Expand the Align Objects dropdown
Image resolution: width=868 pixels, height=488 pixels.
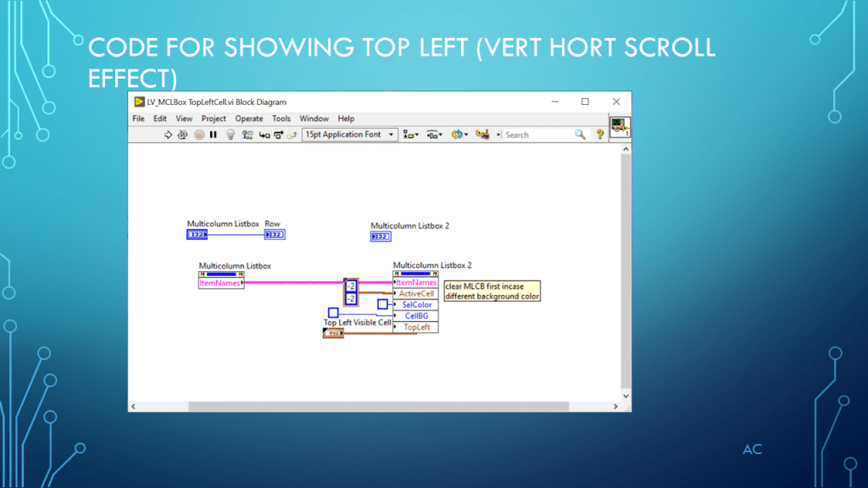(x=411, y=135)
